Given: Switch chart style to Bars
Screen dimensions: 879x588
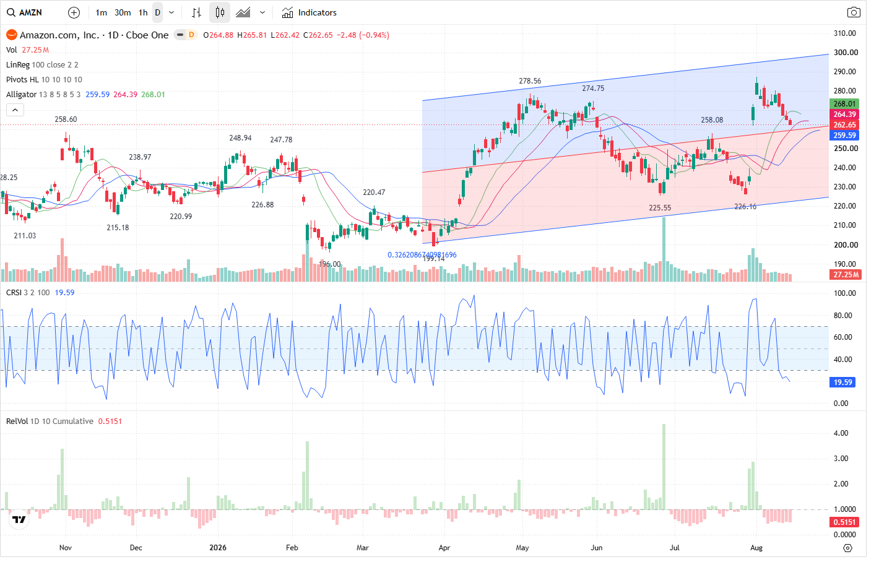Looking at the screenshot, I should (197, 12).
